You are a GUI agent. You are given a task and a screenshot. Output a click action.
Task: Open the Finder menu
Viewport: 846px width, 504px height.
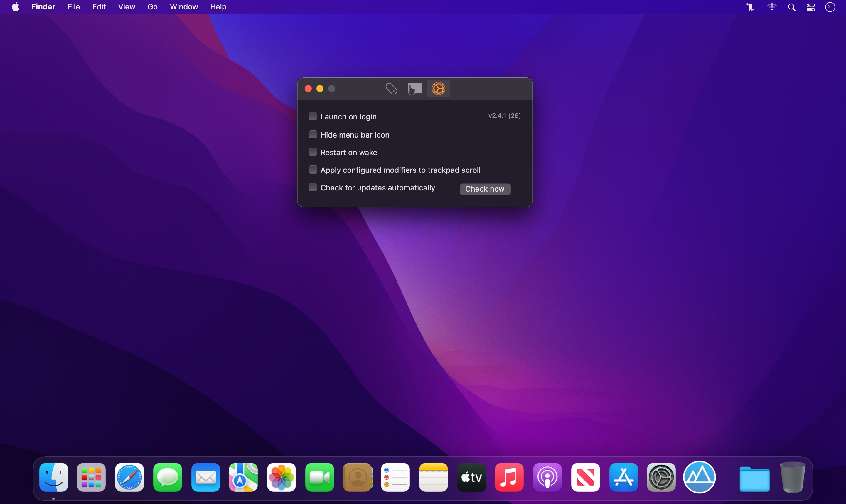tap(43, 7)
